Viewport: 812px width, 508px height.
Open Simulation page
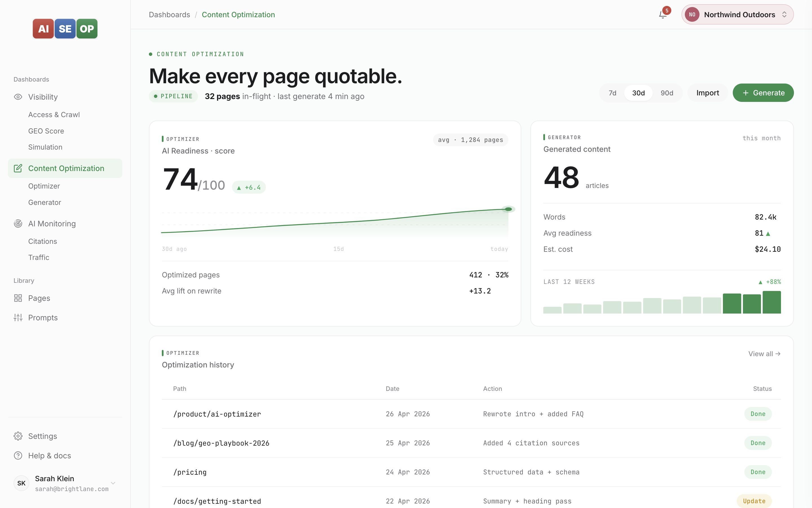[x=45, y=147]
